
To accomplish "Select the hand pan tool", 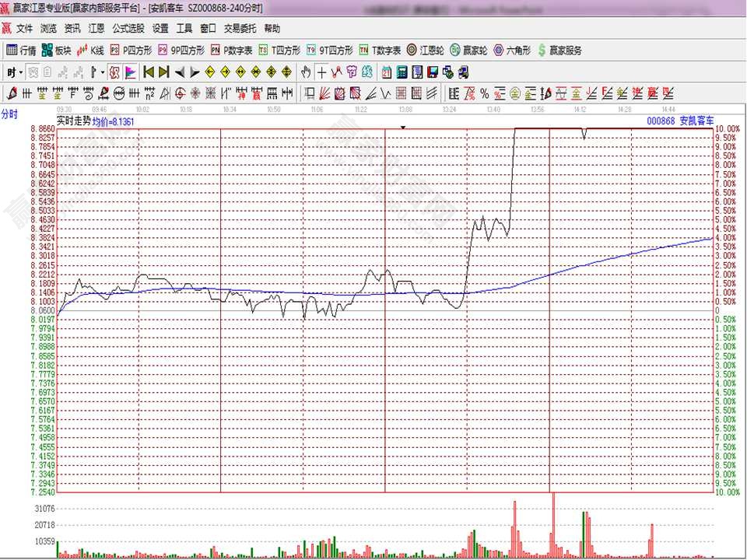I will pyautogui.click(x=306, y=72).
